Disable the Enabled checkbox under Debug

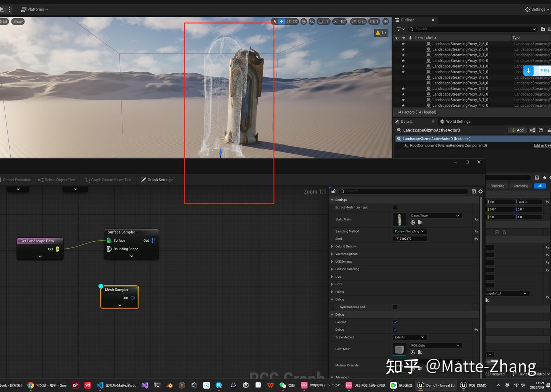[395, 322]
